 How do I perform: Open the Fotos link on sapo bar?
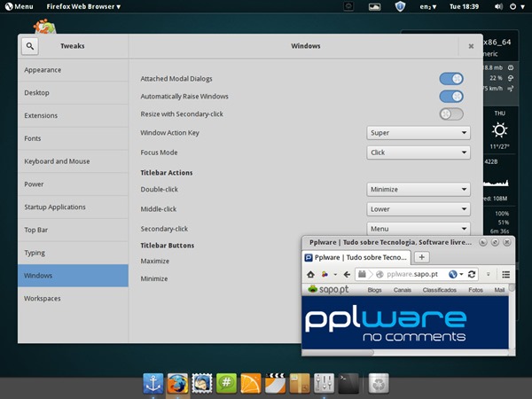475,290
